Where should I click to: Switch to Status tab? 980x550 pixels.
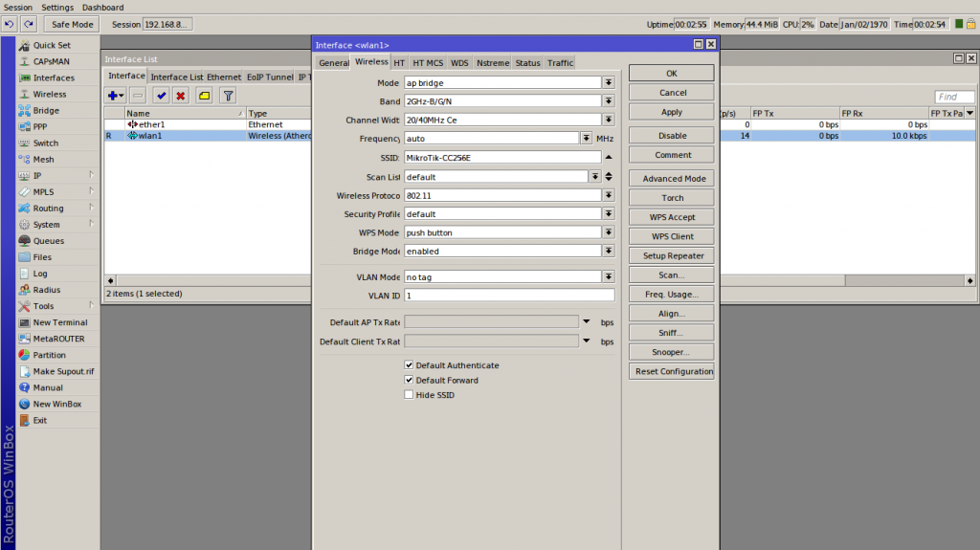point(527,63)
